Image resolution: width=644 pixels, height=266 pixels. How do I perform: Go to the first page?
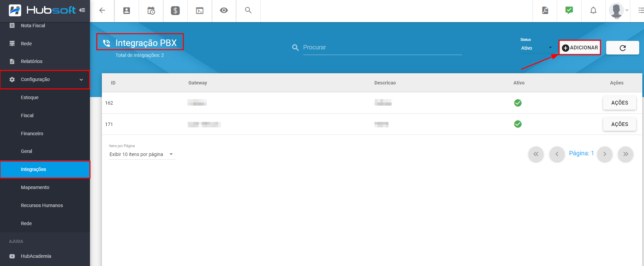point(536,154)
